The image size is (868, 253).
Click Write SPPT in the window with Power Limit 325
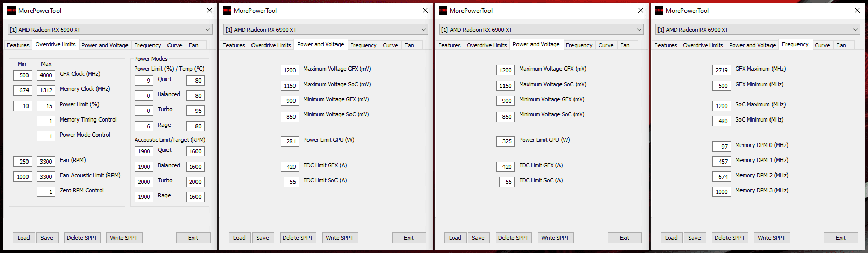click(555, 238)
